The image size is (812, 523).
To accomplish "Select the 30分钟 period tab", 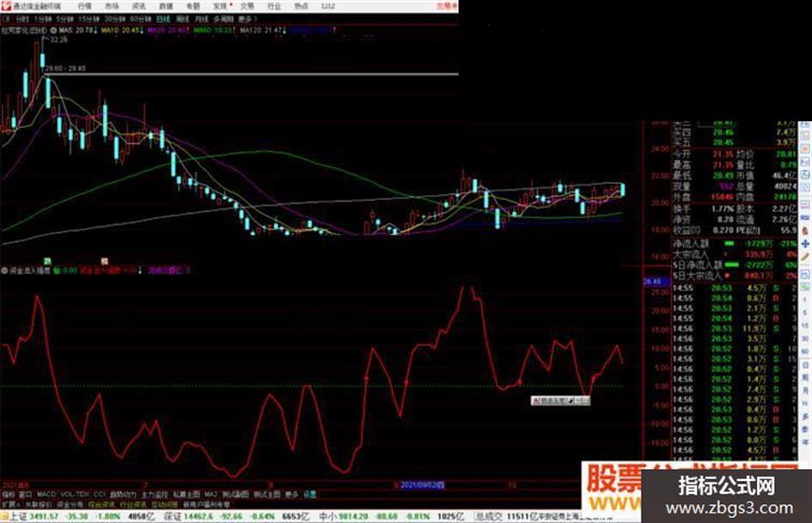I will pos(115,19).
